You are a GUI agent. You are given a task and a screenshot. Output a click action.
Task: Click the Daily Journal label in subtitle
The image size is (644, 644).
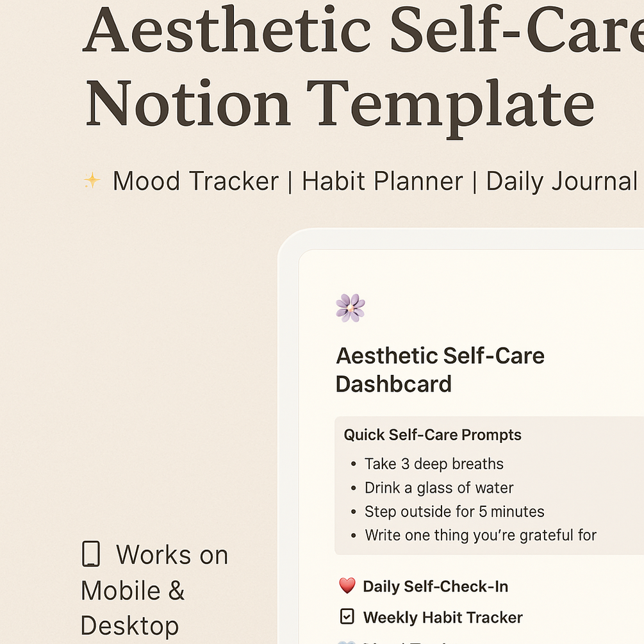pos(561,181)
